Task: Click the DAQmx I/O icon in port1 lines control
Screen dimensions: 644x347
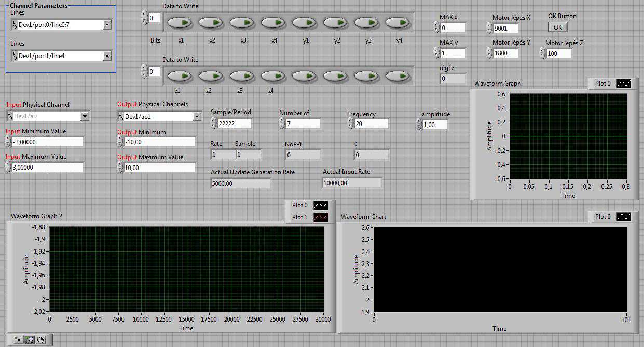Action: pos(15,55)
